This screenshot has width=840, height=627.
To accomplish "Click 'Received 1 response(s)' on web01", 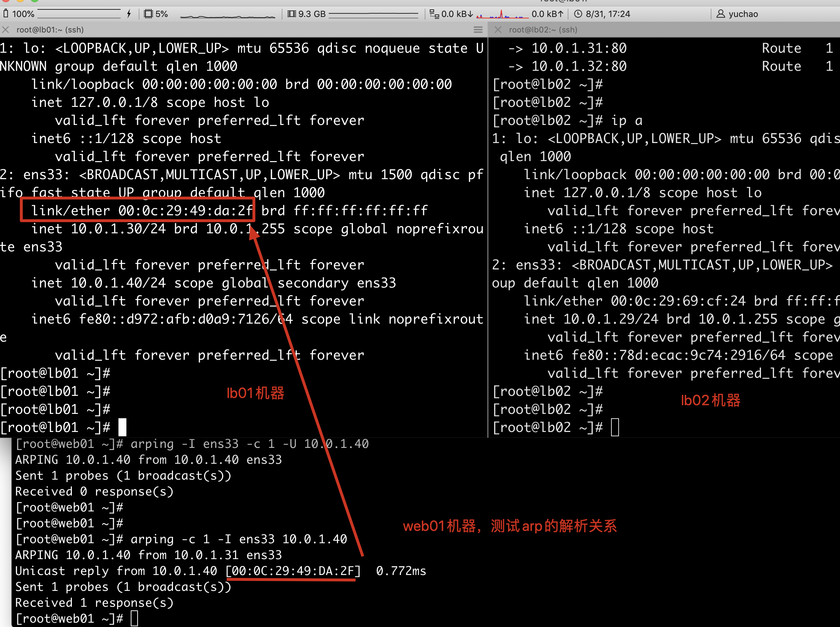I will (95, 603).
